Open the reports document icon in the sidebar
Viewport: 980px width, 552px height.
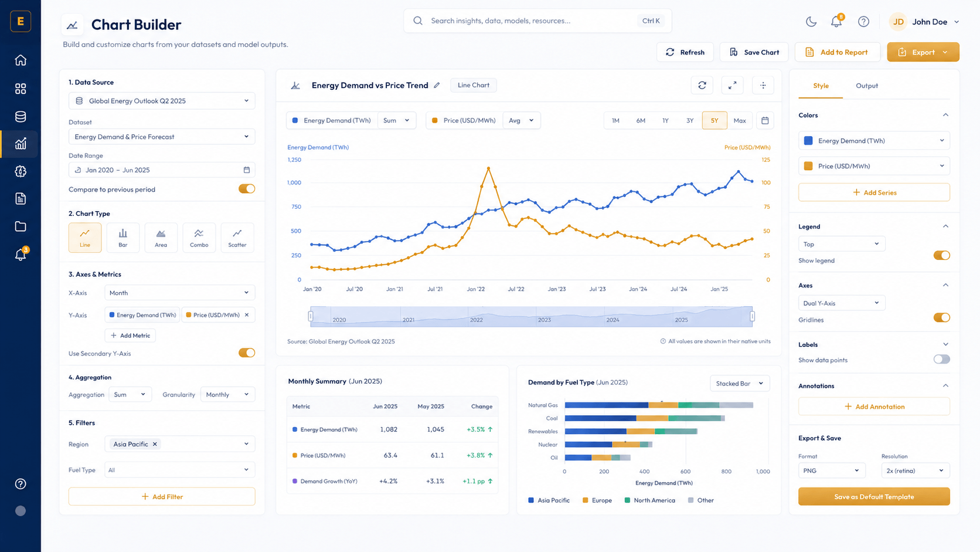(x=21, y=199)
